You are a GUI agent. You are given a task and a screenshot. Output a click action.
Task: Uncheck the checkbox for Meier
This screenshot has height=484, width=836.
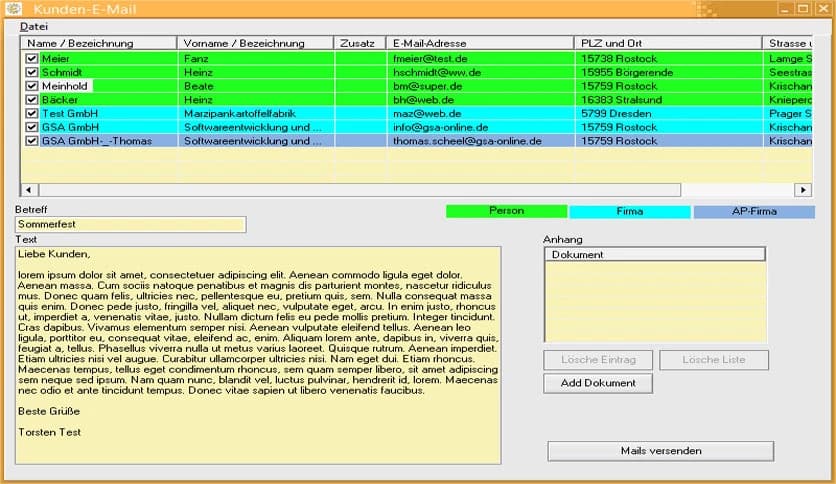tap(32, 59)
